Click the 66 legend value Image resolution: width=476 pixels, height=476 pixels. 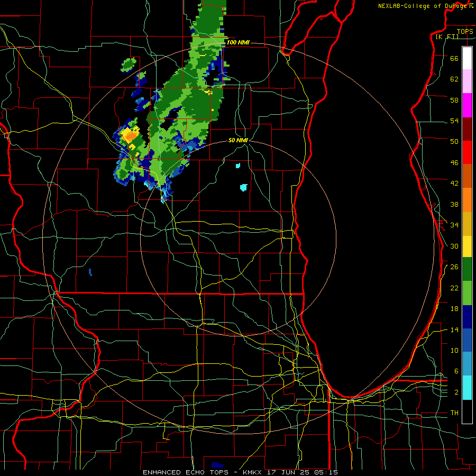454,58
